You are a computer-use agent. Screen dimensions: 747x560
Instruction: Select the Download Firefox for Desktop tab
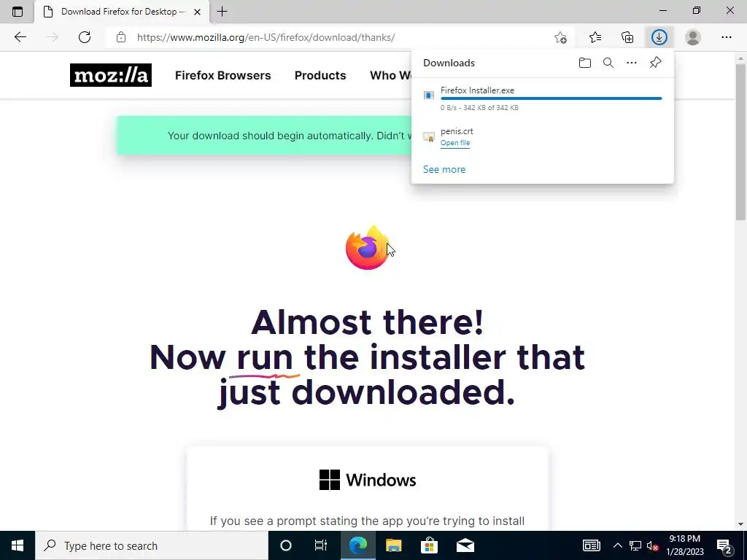(122, 12)
